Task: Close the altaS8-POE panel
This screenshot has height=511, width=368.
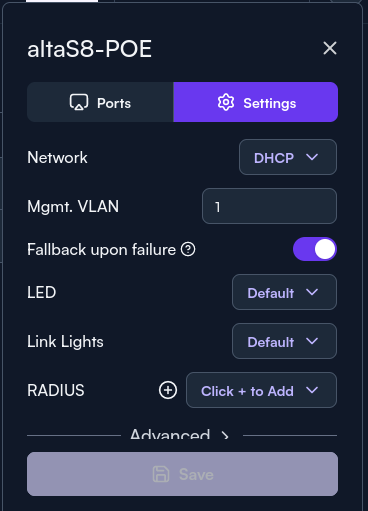Action: click(x=330, y=48)
